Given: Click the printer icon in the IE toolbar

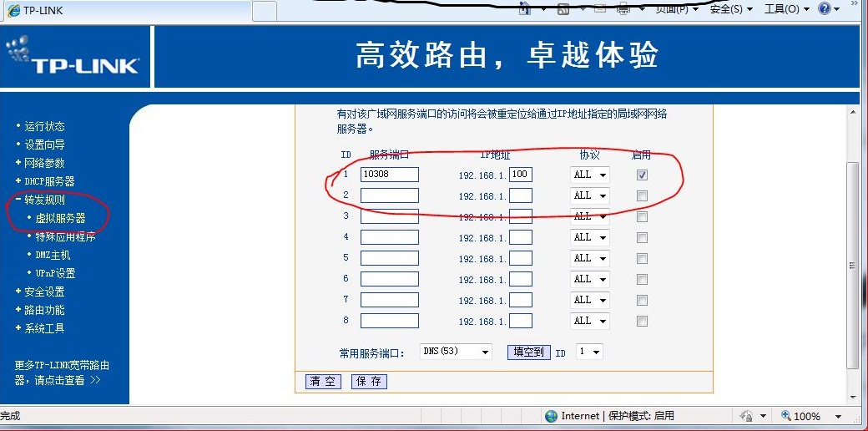Looking at the screenshot, I should pos(624,8).
